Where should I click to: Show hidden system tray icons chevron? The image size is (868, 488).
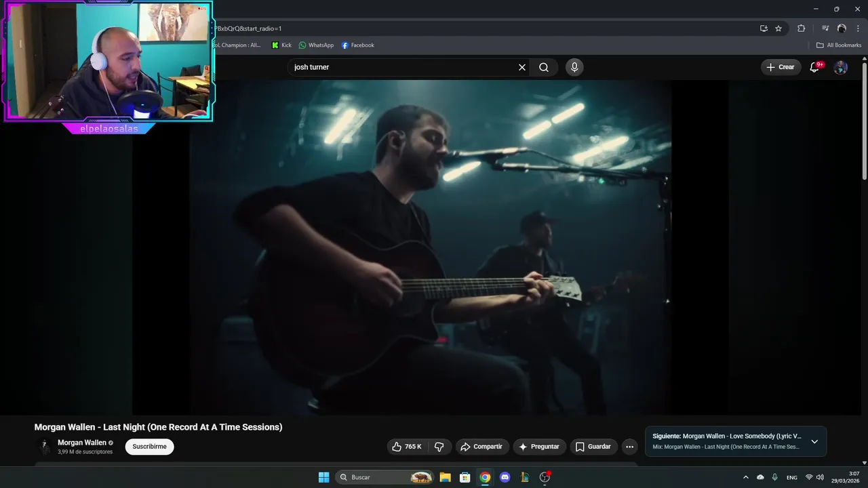coord(746,477)
